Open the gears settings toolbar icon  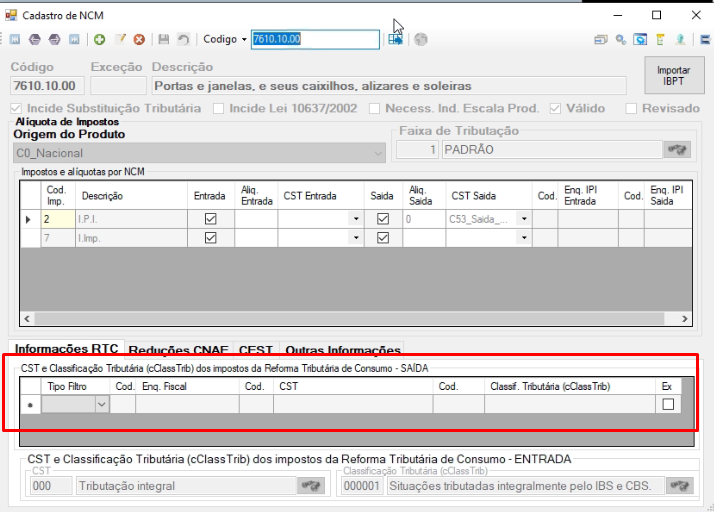[621, 40]
